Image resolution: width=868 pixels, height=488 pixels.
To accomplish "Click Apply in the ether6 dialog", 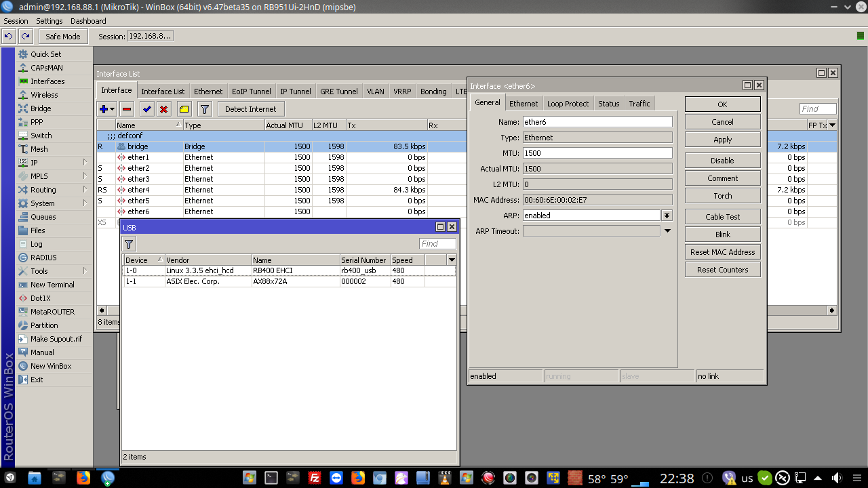I will [x=722, y=140].
